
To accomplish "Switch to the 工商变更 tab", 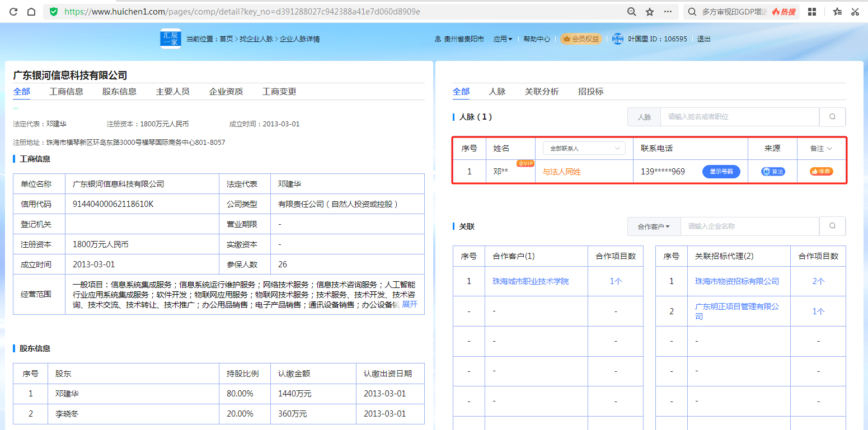I will 279,92.
